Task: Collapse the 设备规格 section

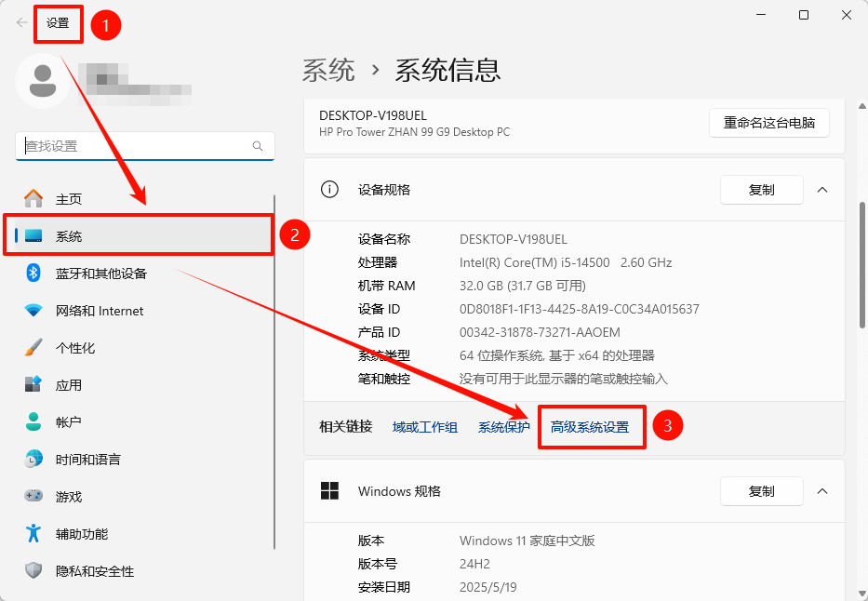Action: [x=821, y=190]
